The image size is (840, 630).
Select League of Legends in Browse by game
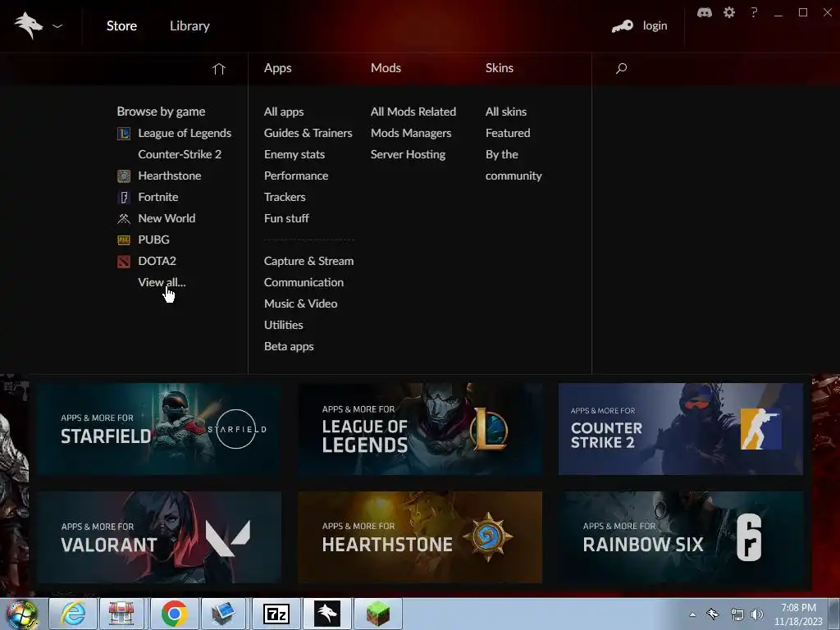(x=185, y=133)
